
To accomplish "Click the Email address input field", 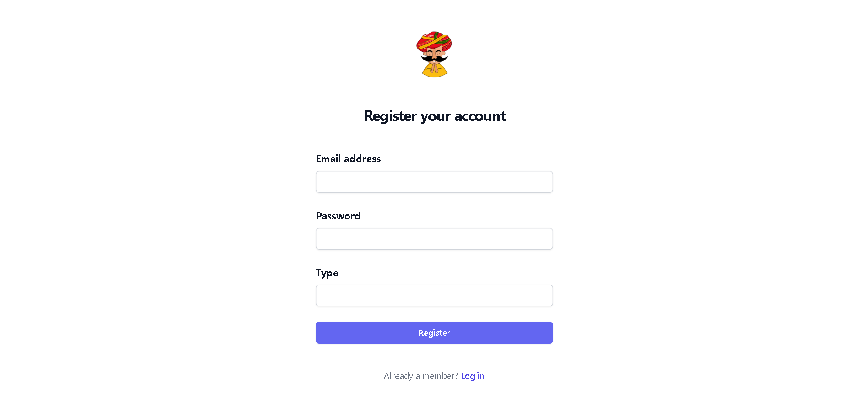I will coord(434,182).
